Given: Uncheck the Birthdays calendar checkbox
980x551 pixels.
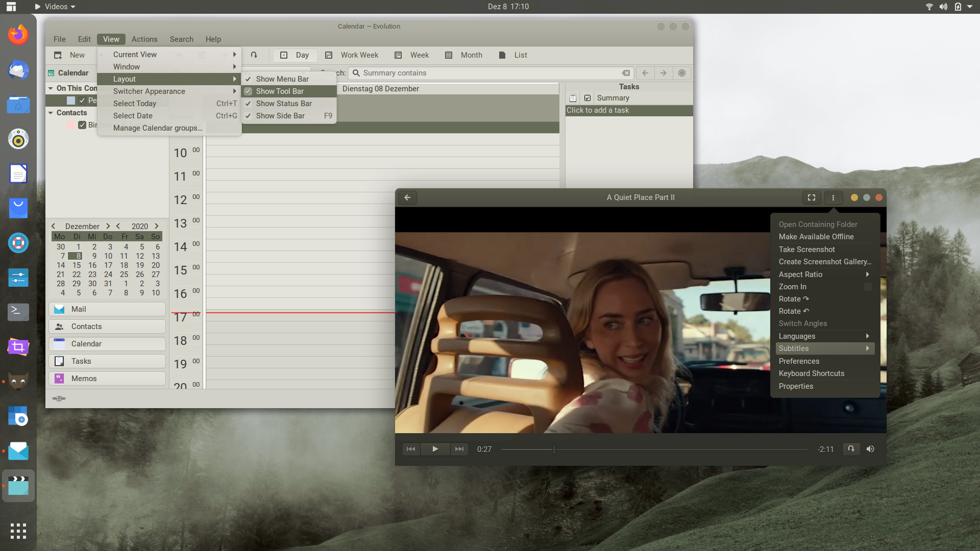Looking at the screenshot, I should [82, 125].
